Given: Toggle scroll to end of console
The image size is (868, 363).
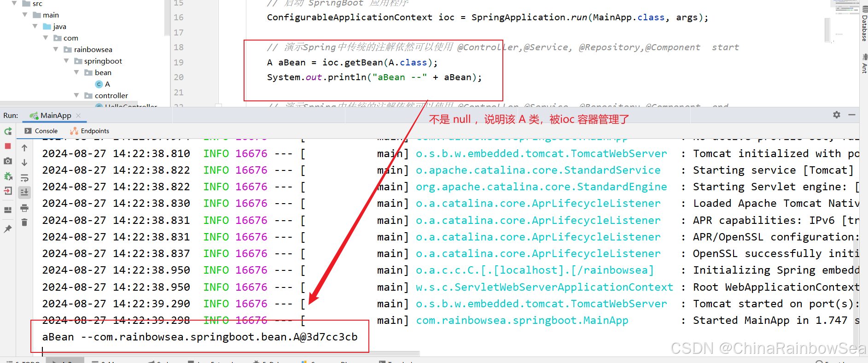Looking at the screenshot, I should 24,192.
